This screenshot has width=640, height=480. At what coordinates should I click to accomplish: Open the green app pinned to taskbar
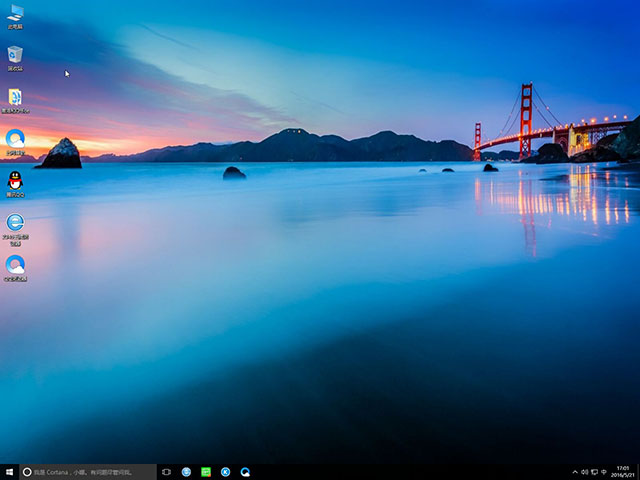point(206,472)
